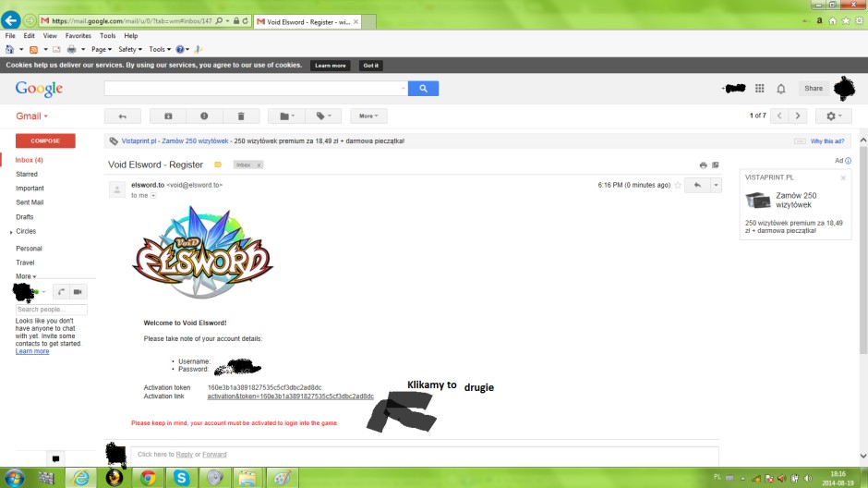Open the Edit menu
The width and height of the screenshot is (868, 488).
(29, 35)
